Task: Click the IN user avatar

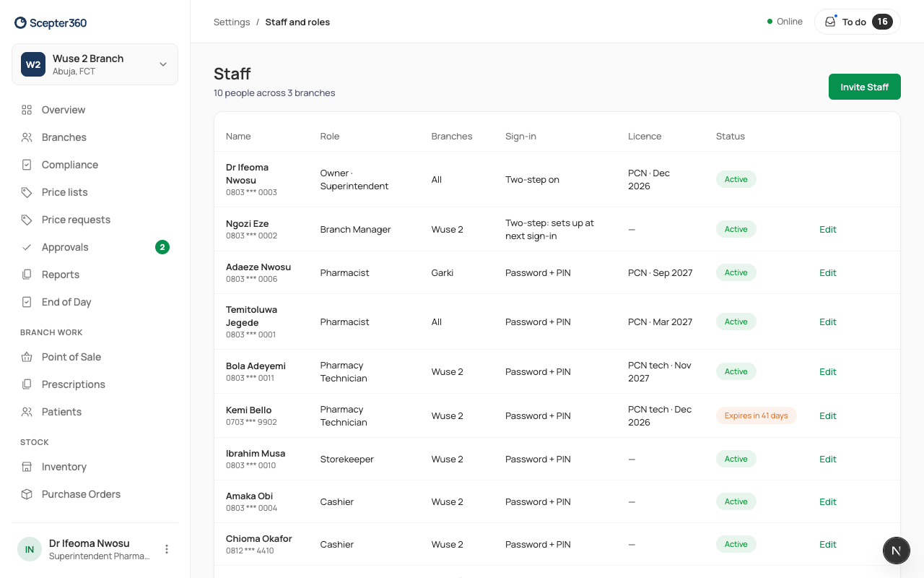Action: (30, 549)
